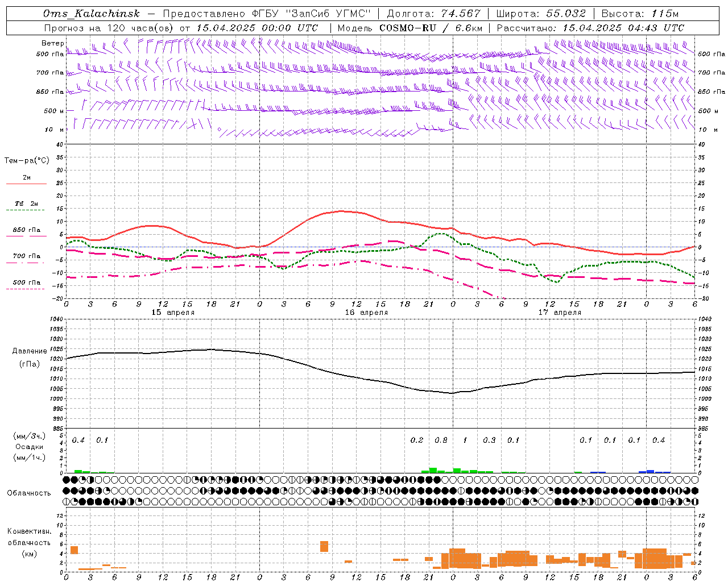Click the (гПа) pressure unit label

click(x=30, y=364)
